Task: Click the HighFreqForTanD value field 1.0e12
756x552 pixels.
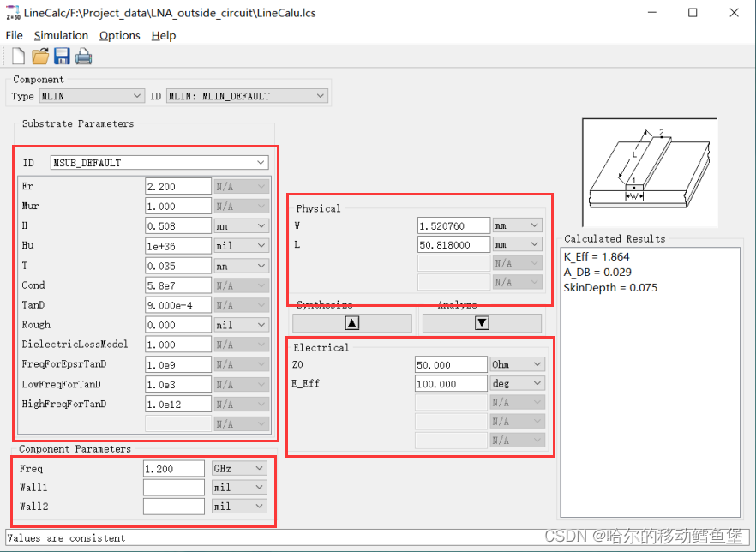Action: click(178, 404)
